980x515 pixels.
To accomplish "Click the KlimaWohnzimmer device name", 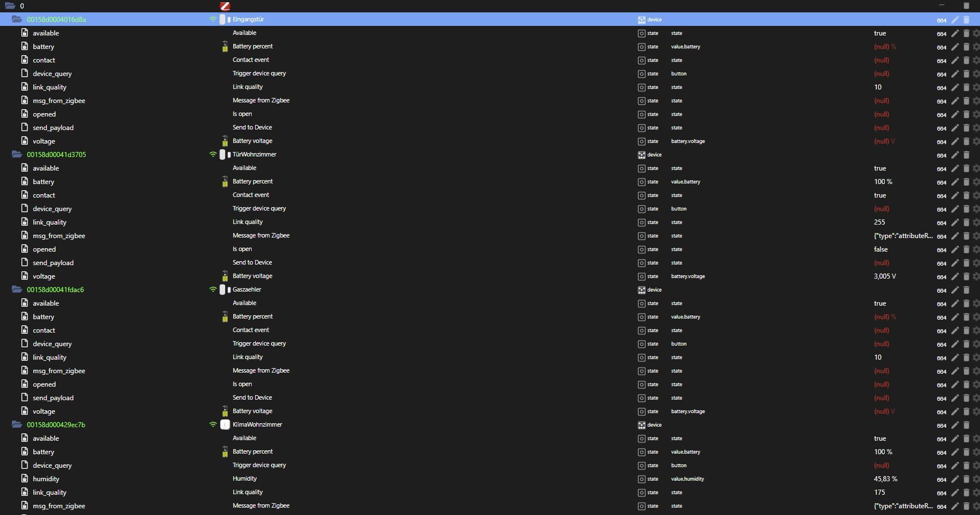I will pos(257,424).
